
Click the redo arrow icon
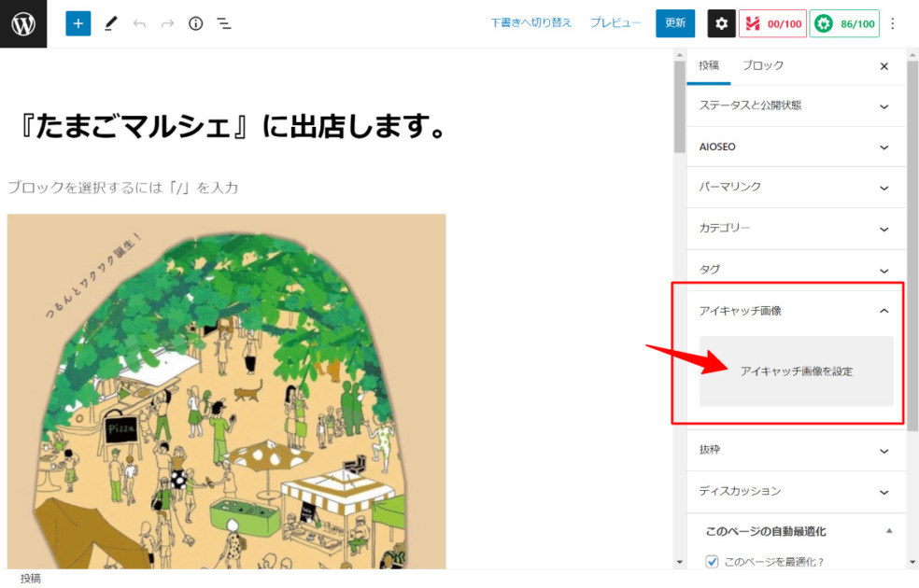pyautogui.click(x=167, y=23)
